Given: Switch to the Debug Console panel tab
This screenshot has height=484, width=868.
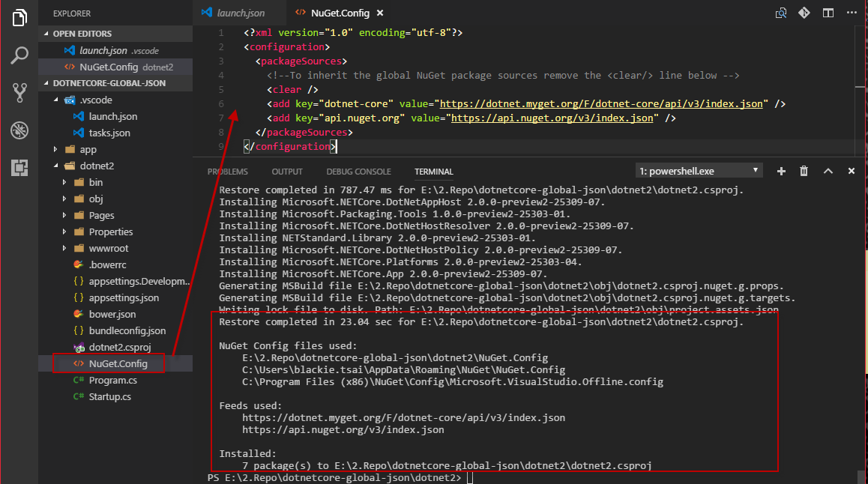Looking at the screenshot, I should coord(358,172).
